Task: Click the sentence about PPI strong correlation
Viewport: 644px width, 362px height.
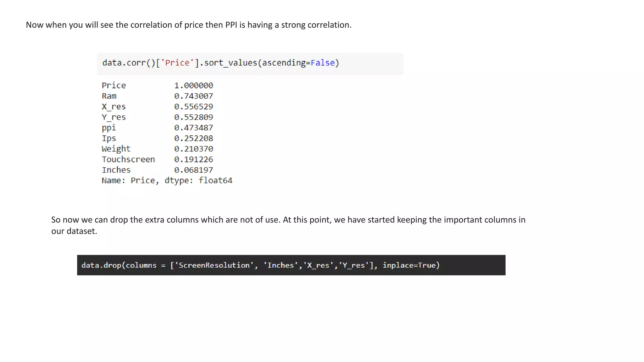Action: pos(189,25)
